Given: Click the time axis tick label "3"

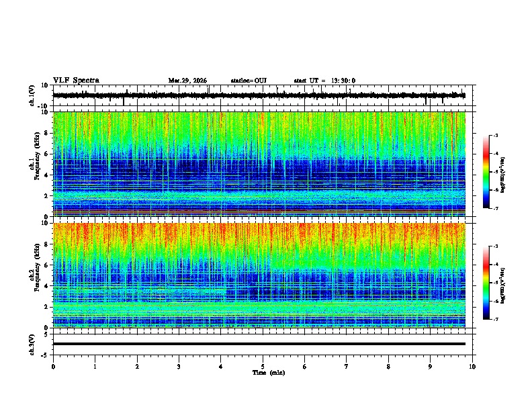Looking at the screenshot, I should (179, 367).
